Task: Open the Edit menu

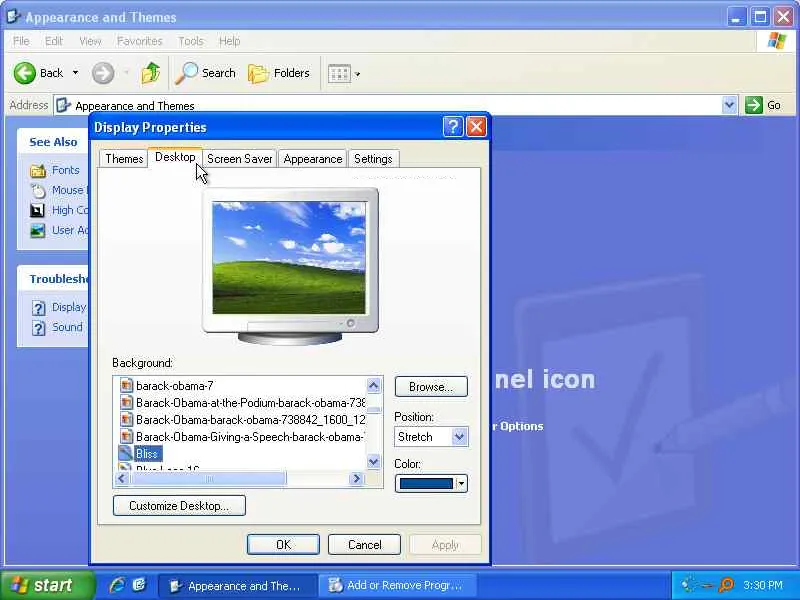Action: coord(54,41)
